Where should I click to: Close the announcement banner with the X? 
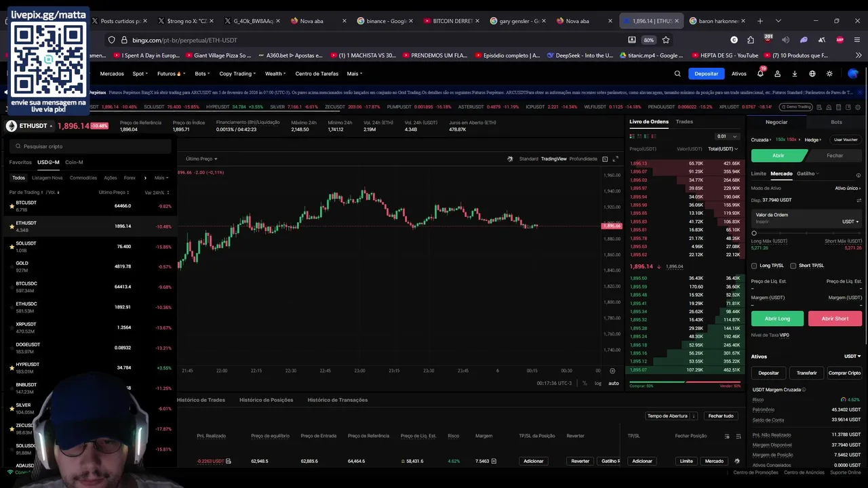point(860,92)
